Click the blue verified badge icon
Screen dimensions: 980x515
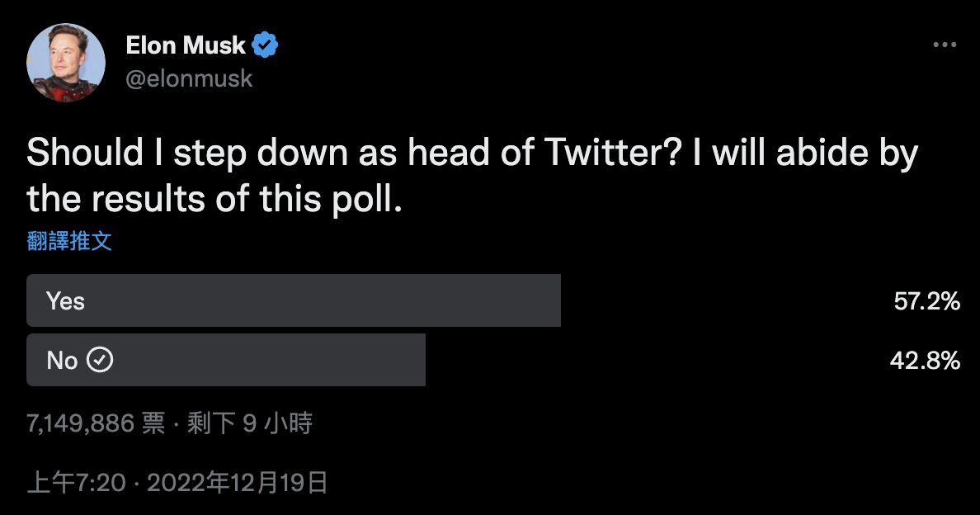pos(265,45)
